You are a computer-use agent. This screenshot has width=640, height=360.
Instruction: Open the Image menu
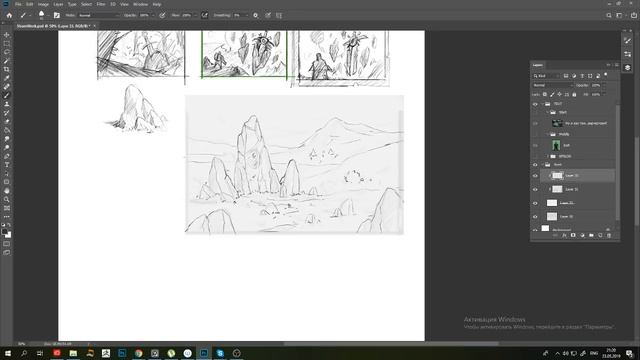43,4
